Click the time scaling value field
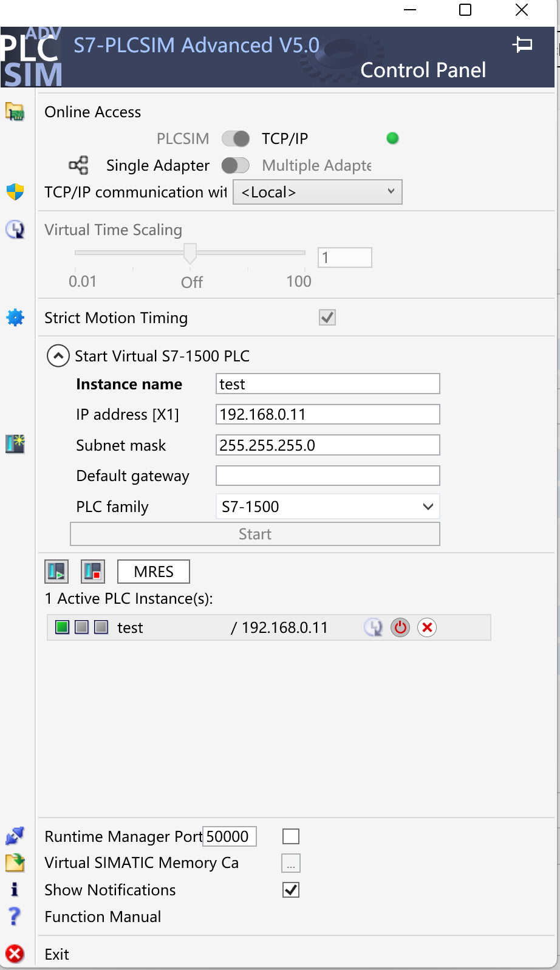560x970 pixels. (x=345, y=258)
